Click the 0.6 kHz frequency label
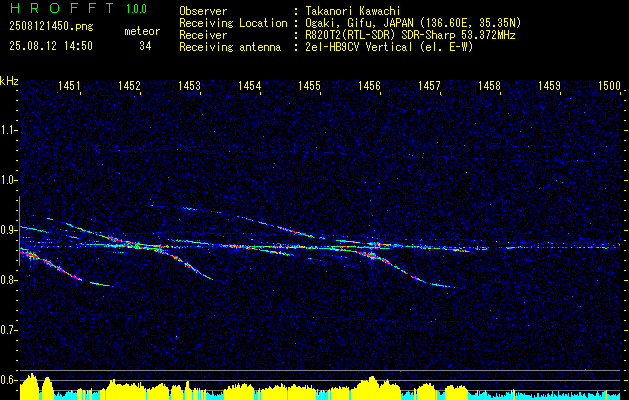Viewport: 629px width, 400px height. [x=9, y=380]
